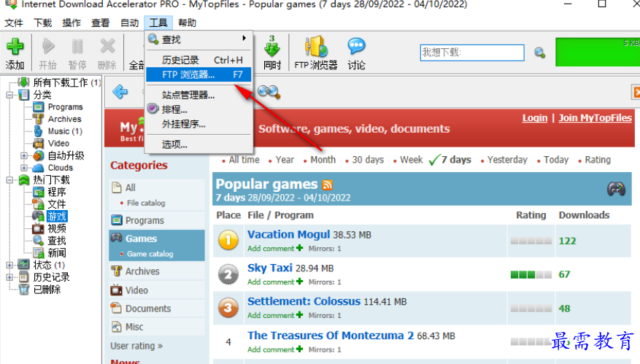Open the 文件 menu
This screenshot has width=640, height=364.
[13, 23]
